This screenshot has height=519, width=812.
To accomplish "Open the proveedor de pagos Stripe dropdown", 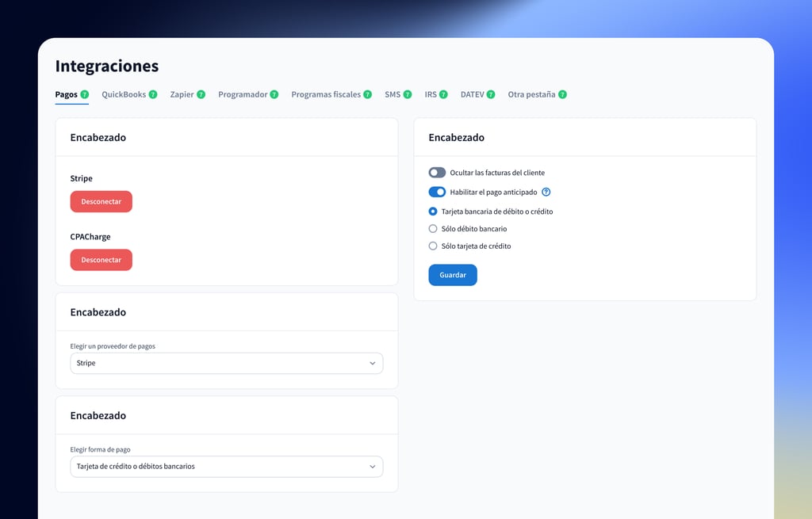I will click(226, 363).
